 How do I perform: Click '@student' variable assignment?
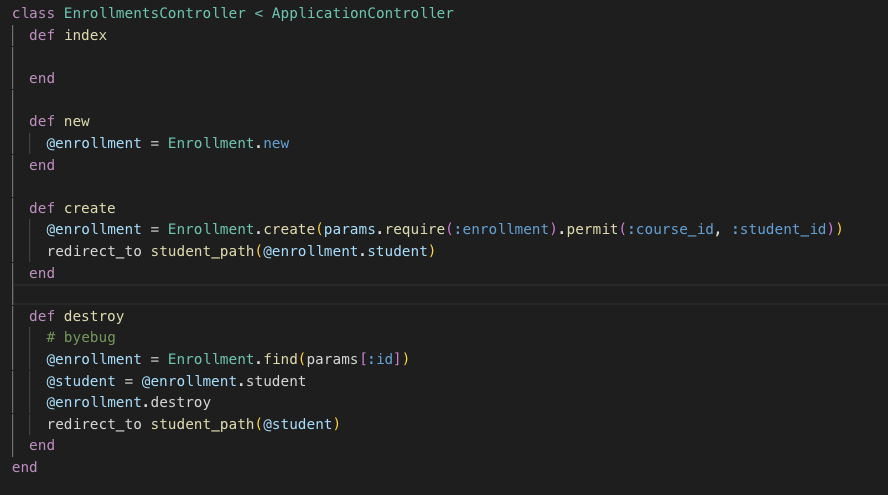(81, 381)
